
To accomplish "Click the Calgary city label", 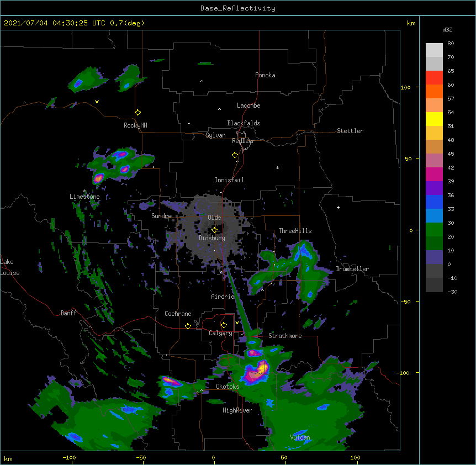I will pyautogui.click(x=220, y=333).
